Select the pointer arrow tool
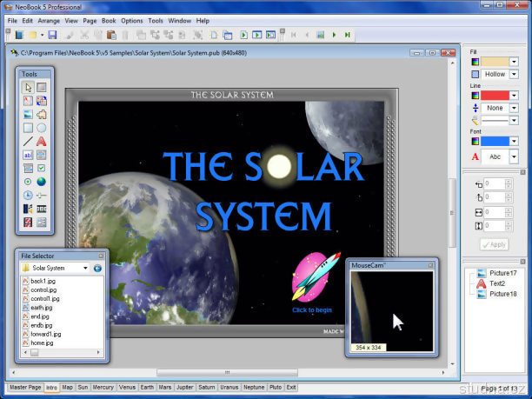 [29, 87]
